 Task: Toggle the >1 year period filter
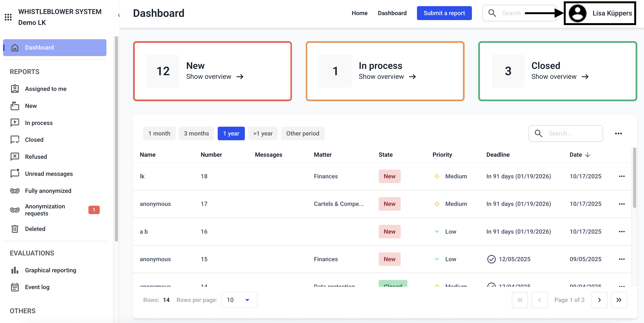point(263,133)
